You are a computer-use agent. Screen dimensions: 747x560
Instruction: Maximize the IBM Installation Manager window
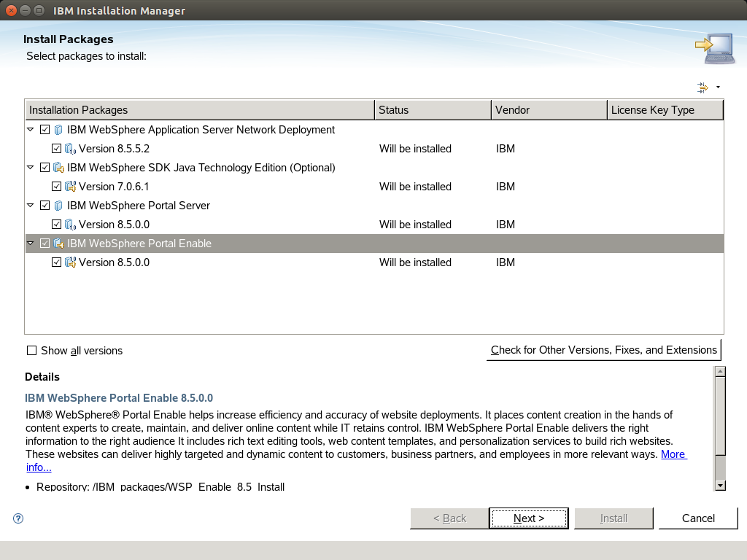39,10
